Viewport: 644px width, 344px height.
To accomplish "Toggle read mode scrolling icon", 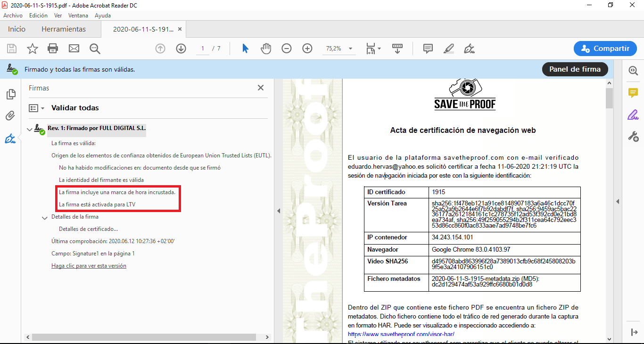I will tap(397, 49).
